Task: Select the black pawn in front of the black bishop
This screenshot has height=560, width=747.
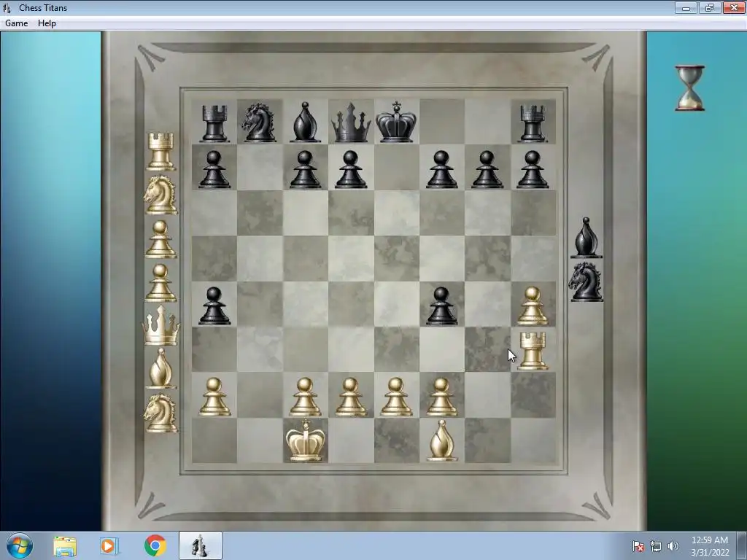Action: tap(305, 169)
